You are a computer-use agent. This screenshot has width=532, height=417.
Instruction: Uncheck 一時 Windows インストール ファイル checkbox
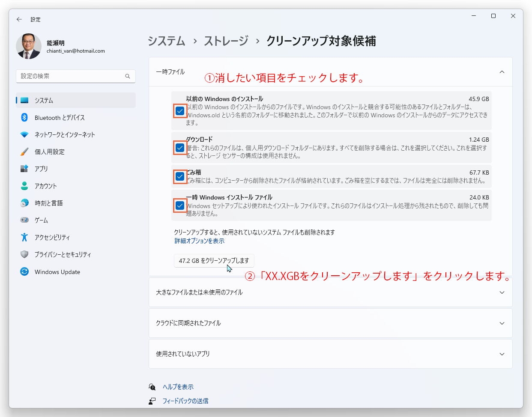coord(180,206)
